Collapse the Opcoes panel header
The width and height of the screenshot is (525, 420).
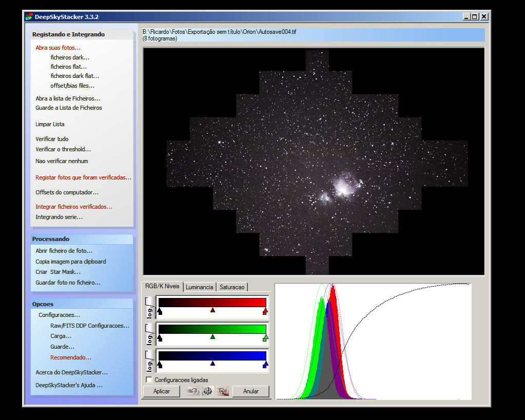pos(82,304)
